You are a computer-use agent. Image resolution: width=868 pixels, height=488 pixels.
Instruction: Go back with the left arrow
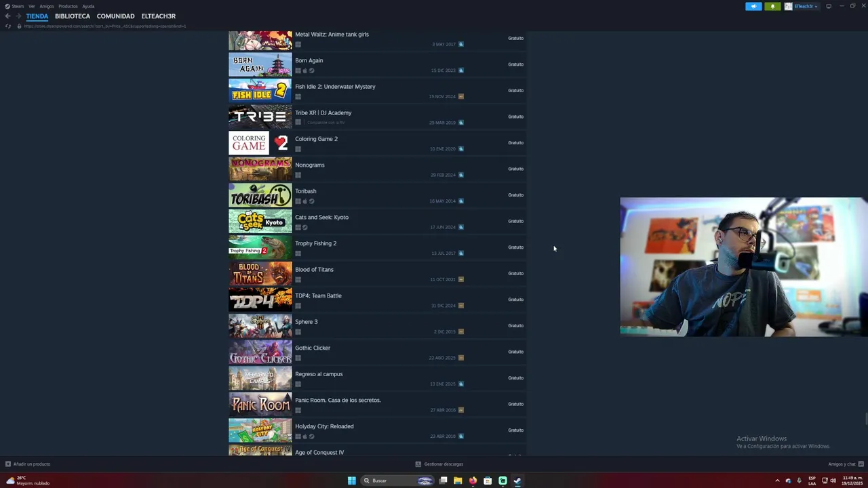tap(7, 16)
